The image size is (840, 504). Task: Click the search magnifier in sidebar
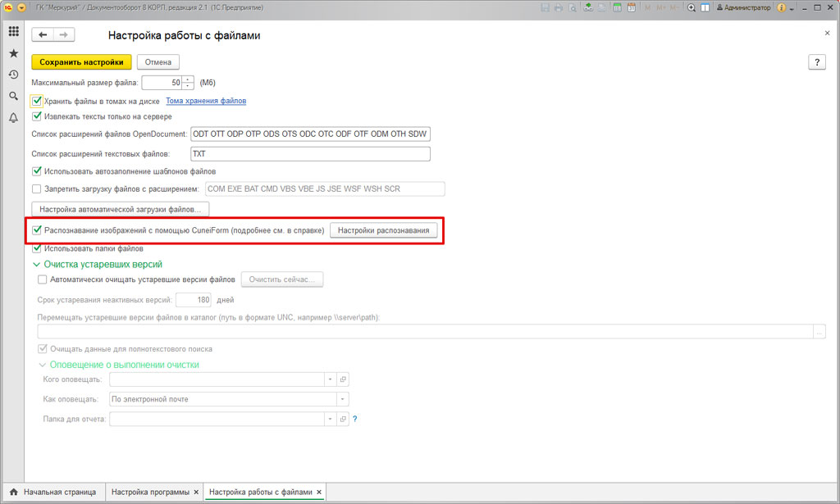click(x=13, y=96)
